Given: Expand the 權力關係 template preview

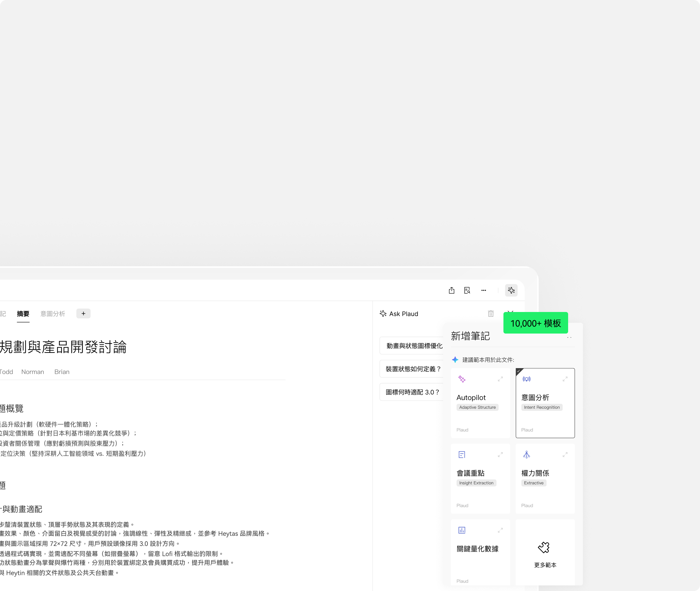Looking at the screenshot, I should [x=565, y=455].
